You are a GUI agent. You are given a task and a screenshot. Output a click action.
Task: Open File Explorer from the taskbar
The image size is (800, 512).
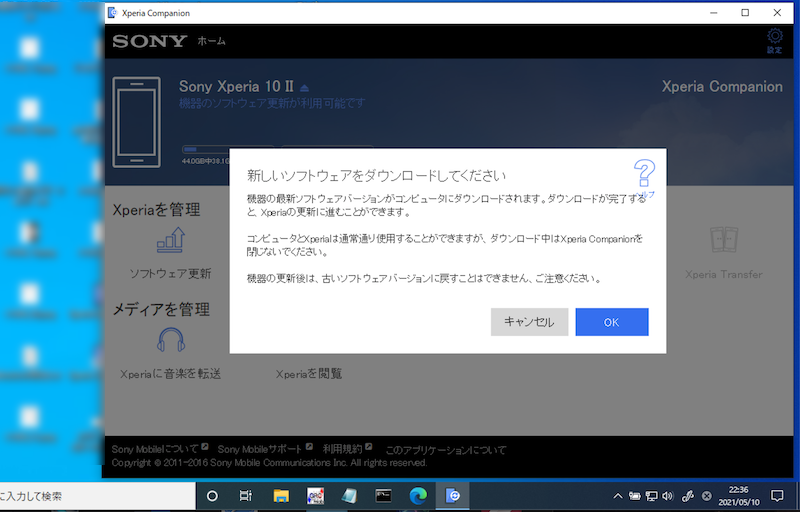click(282, 495)
